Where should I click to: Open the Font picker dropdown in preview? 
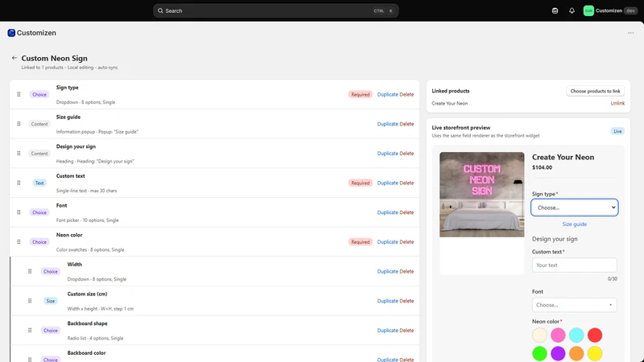[574, 305]
